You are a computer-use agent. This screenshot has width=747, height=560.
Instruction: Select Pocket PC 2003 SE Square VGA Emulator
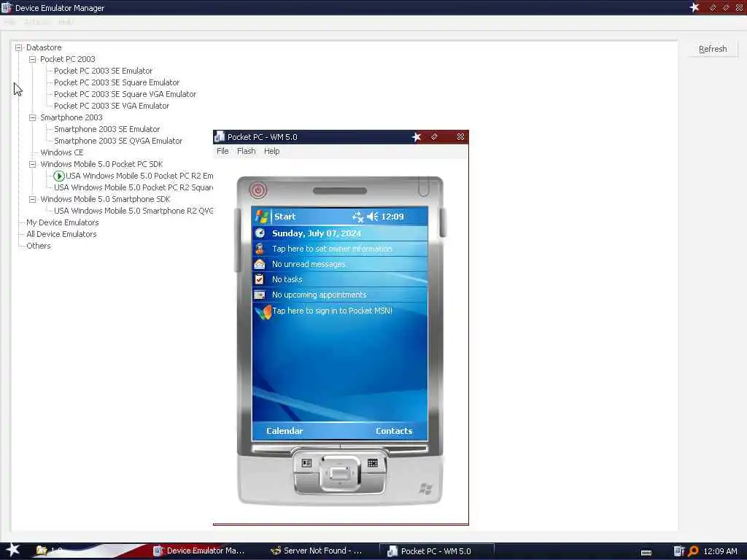point(125,94)
